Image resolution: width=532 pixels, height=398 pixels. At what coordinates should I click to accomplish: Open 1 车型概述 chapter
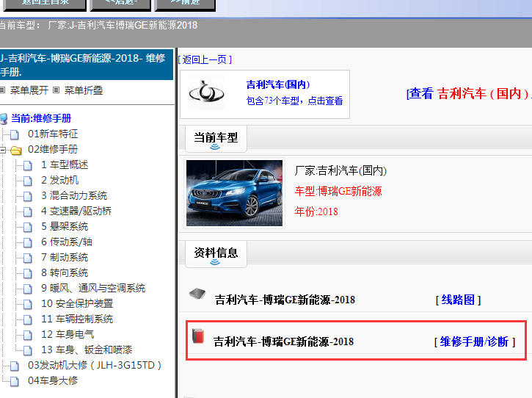click(65, 164)
